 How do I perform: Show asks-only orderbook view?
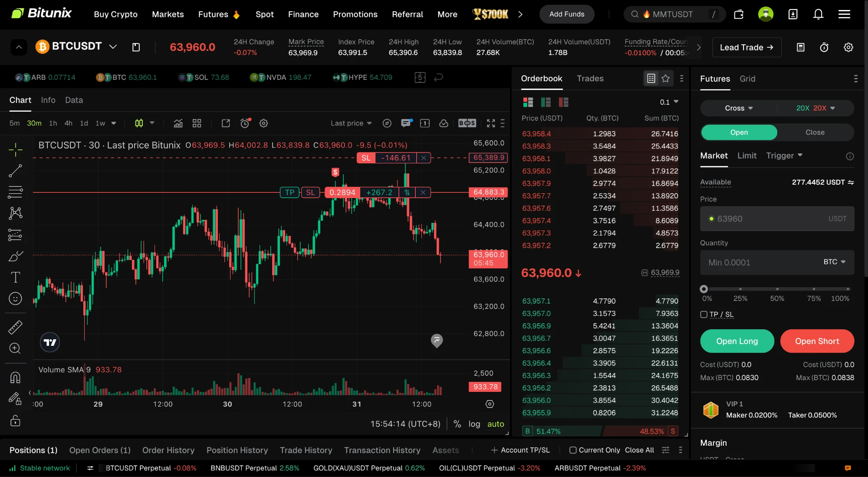(x=564, y=102)
